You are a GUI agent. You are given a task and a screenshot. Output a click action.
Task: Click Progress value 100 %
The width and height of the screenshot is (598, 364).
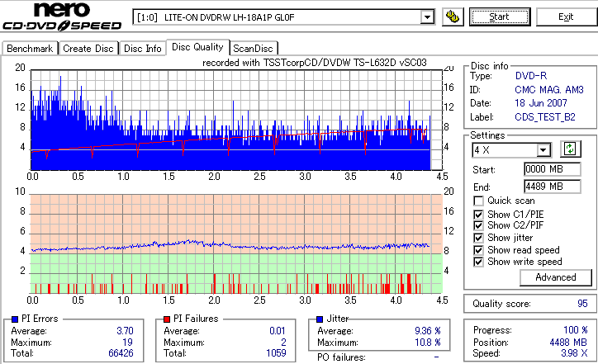click(x=576, y=329)
